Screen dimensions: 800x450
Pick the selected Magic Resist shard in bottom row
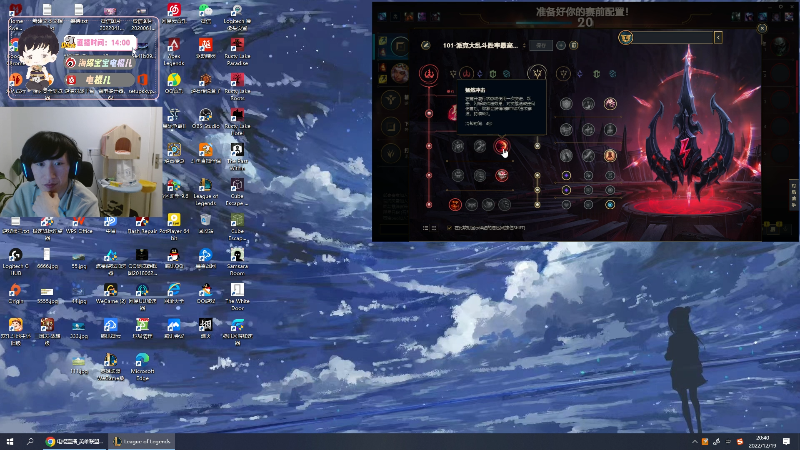(x=610, y=205)
